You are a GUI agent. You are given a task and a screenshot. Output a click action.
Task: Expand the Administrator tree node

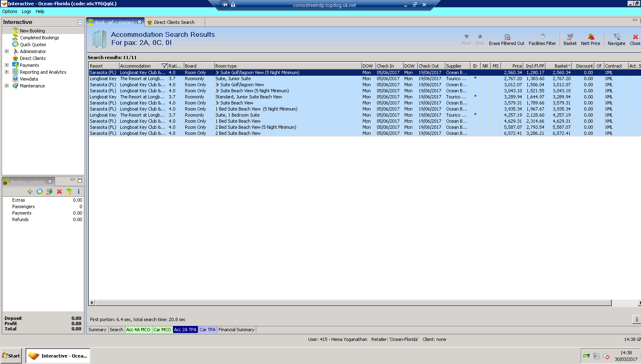coord(6,51)
